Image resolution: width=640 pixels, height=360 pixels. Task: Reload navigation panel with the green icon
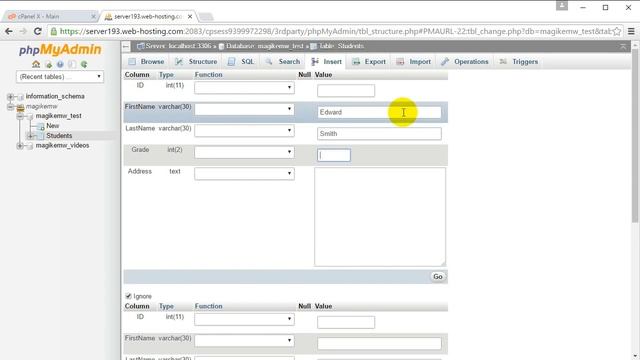[x=84, y=64]
